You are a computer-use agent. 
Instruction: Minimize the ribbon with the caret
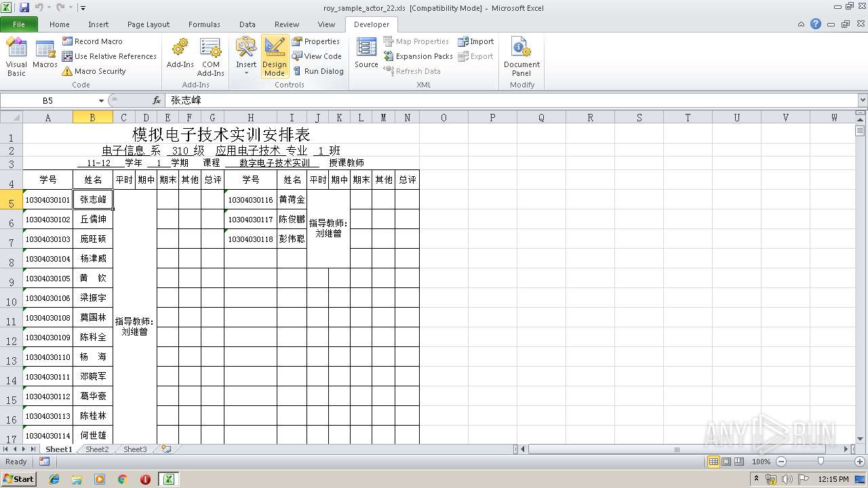click(802, 24)
